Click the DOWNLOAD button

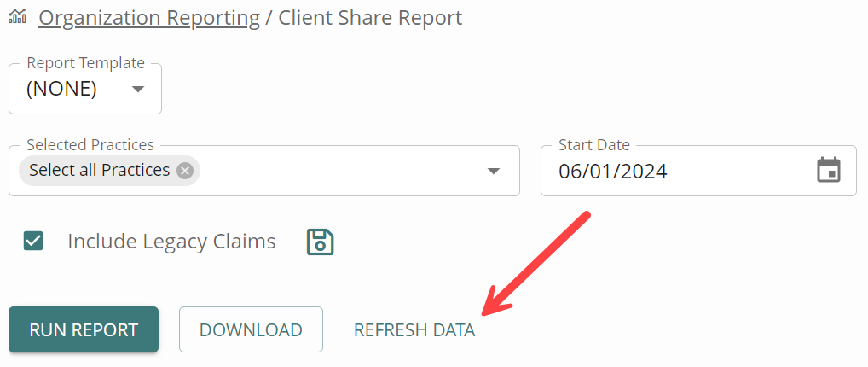click(x=251, y=329)
